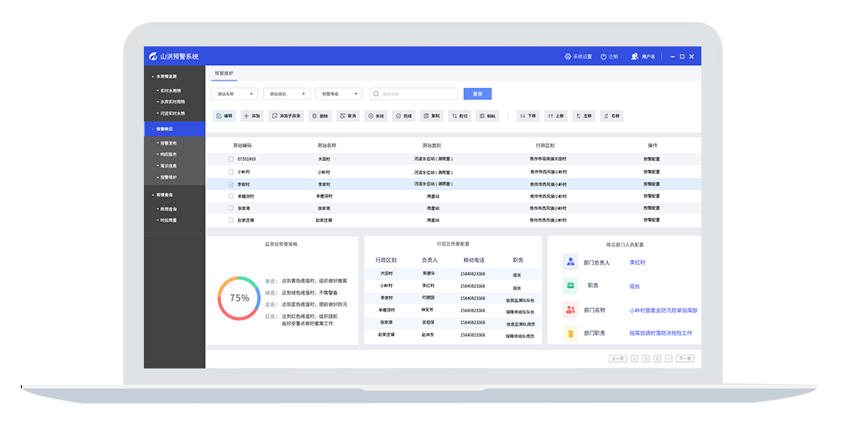Uncheck the selected 李家村 row checkbox

[x=231, y=185]
